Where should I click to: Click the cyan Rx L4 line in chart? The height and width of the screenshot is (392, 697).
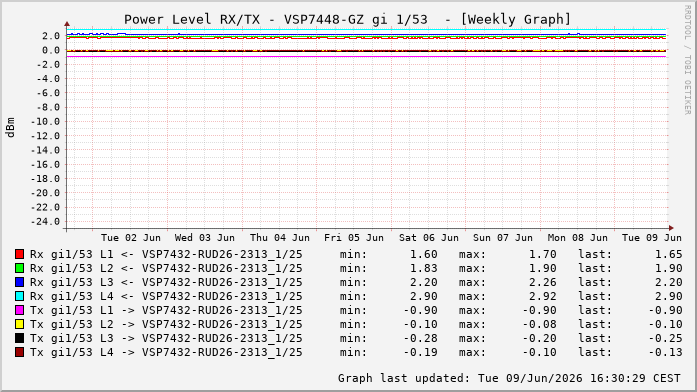coord(366,29)
